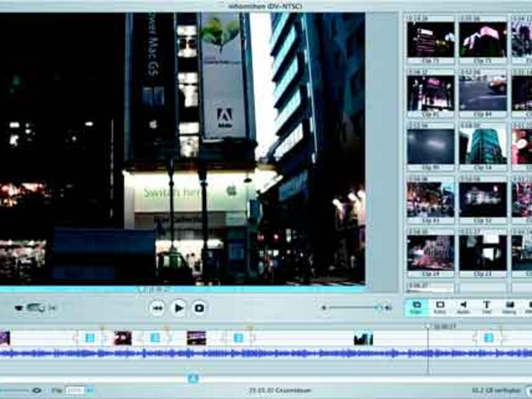The image size is (532, 399).
Task: Click the total duration text in the status bar
Action: (280, 391)
